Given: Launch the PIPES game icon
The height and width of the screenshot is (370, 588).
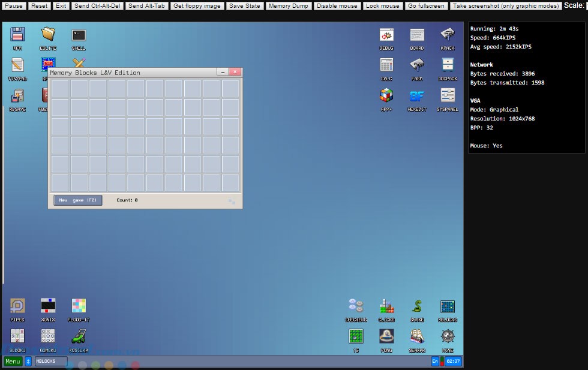Looking at the screenshot, I should (17, 307).
